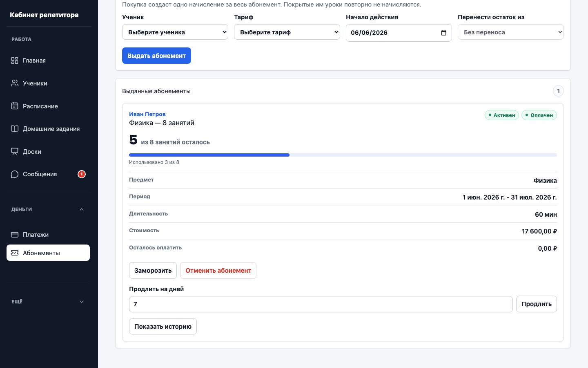Click the Домашние задания book icon
Screen dimensions: 588x368
point(15,129)
